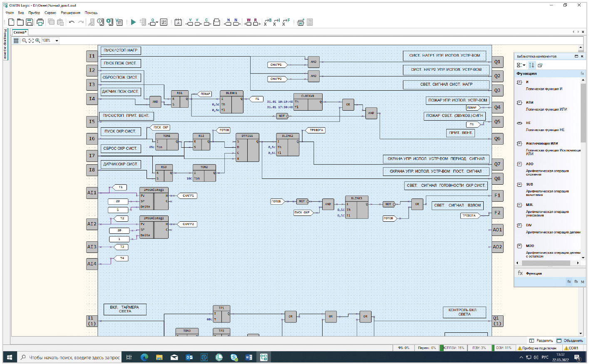Click the Zoom out magnifier icon
Screen dimensions: 589x364
tap(24, 40)
